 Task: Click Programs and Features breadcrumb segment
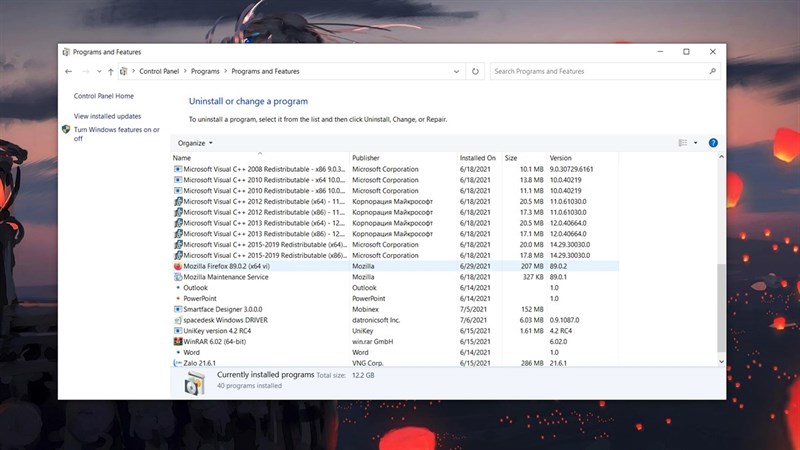coord(265,71)
